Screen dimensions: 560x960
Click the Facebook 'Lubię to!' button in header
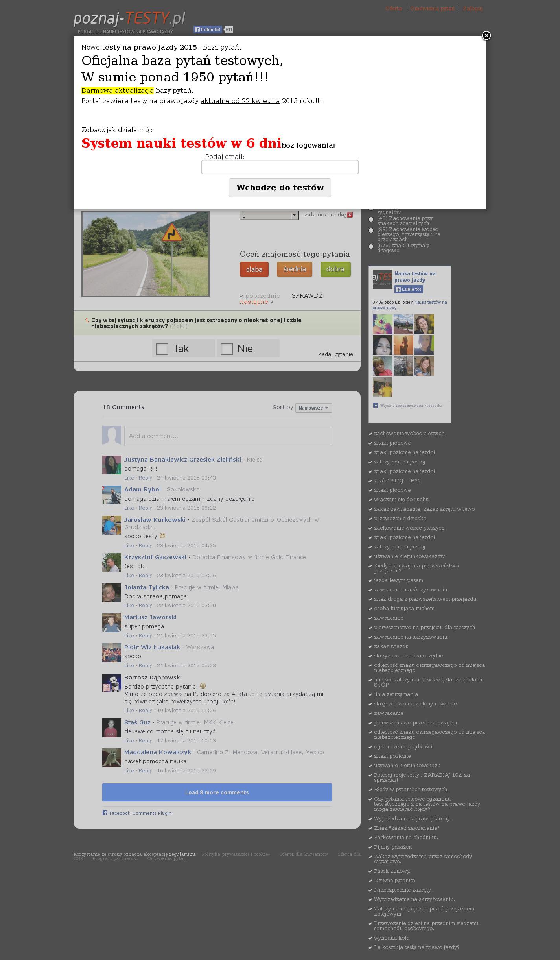pyautogui.click(x=208, y=30)
